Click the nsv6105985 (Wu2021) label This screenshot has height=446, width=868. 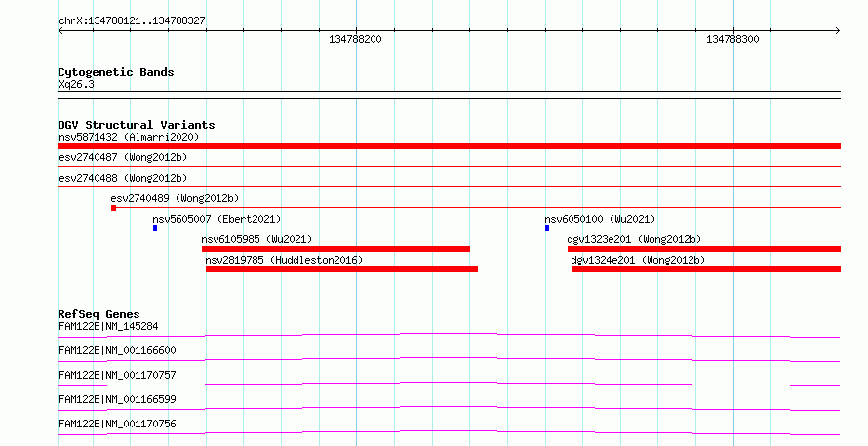point(256,239)
